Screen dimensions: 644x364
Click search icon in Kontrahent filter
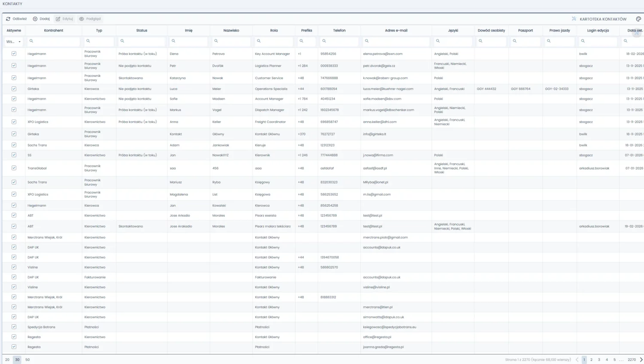pos(31,41)
